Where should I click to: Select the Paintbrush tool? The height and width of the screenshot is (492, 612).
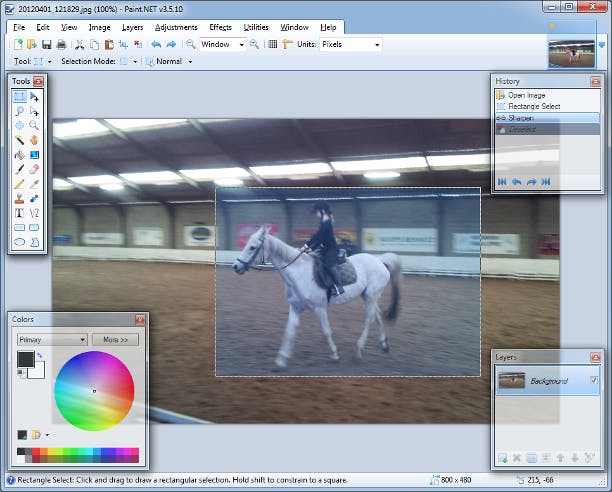coord(20,169)
